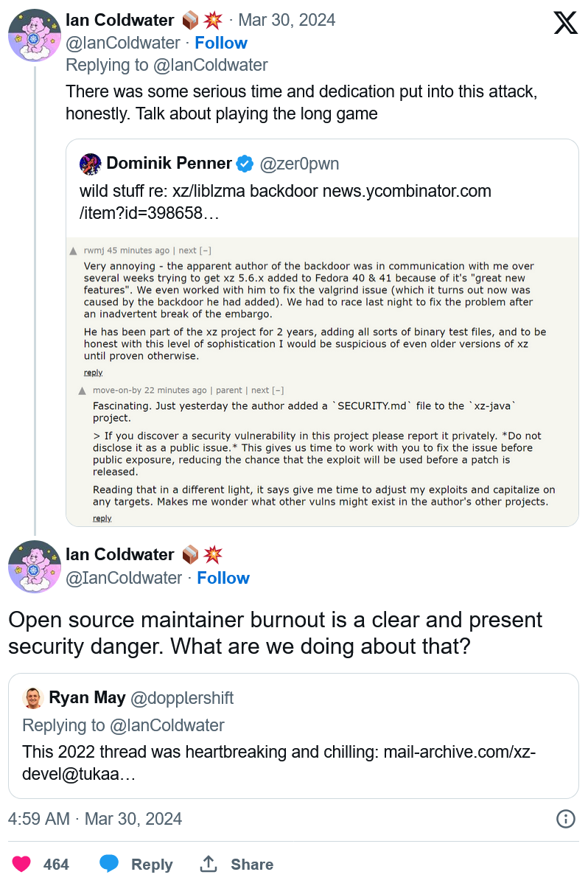Click the blue reply bubble icon
This screenshot has width=588, height=883.
pyautogui.click(x=109, y=864)
